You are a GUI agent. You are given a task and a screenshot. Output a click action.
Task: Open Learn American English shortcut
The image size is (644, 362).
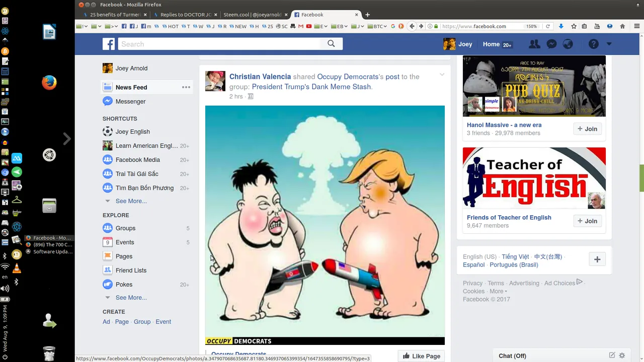pos(146,146)
